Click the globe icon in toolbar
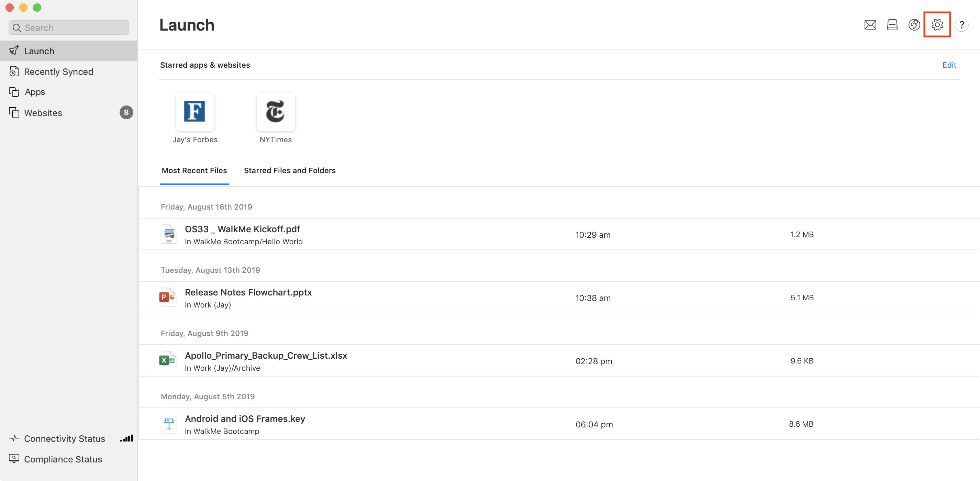This screenshot has height=481, width=980. tap(914, 25)
